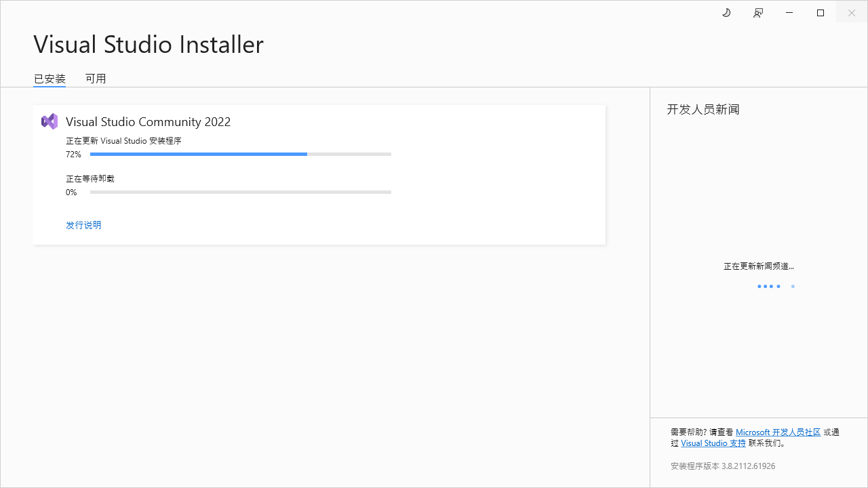Viewport: 868px width, 488px height.
Task: Close the Visual Studio Installer window
Action: pyautogui.click(x=852, y=13)
